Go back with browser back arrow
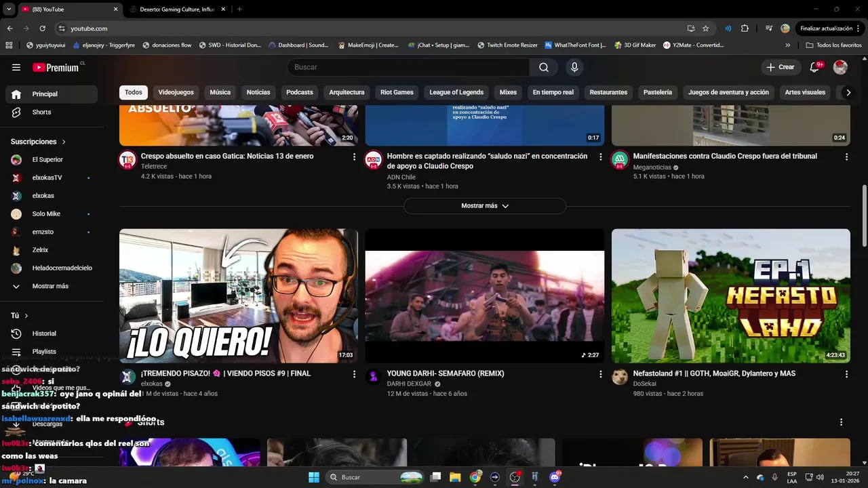 click(9, 28)
